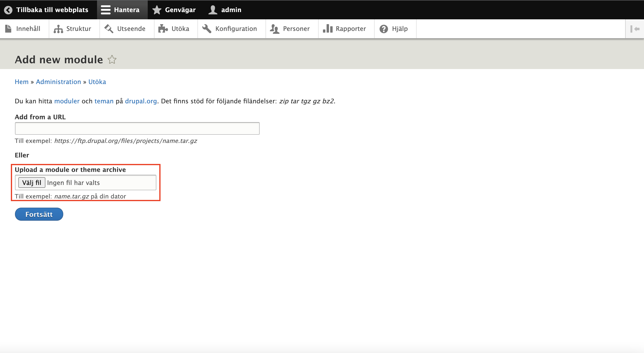Toggle the Hantera hamburger menu
644x353 pixels.
tap(105, 10)
